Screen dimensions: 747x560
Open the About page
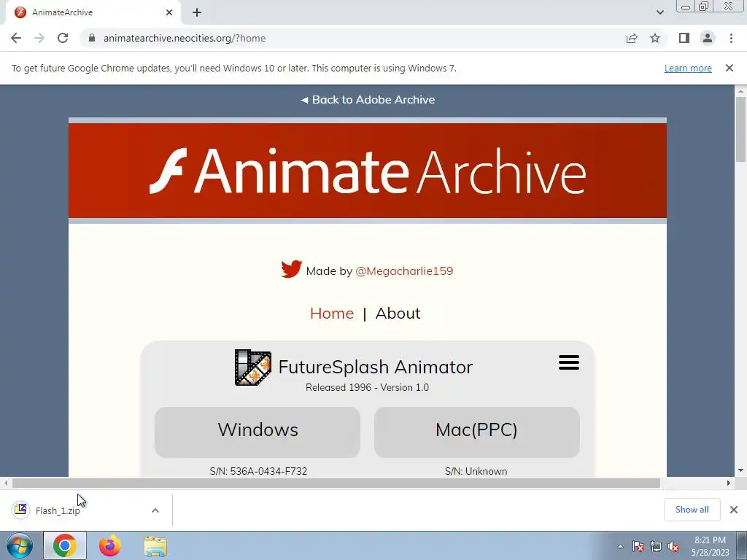pos(398,314)
